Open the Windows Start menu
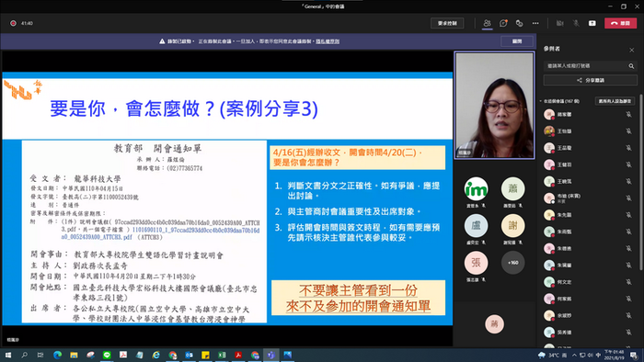This screenshot has height=362, width=644. pyautogui.click(x=7, y=355)
